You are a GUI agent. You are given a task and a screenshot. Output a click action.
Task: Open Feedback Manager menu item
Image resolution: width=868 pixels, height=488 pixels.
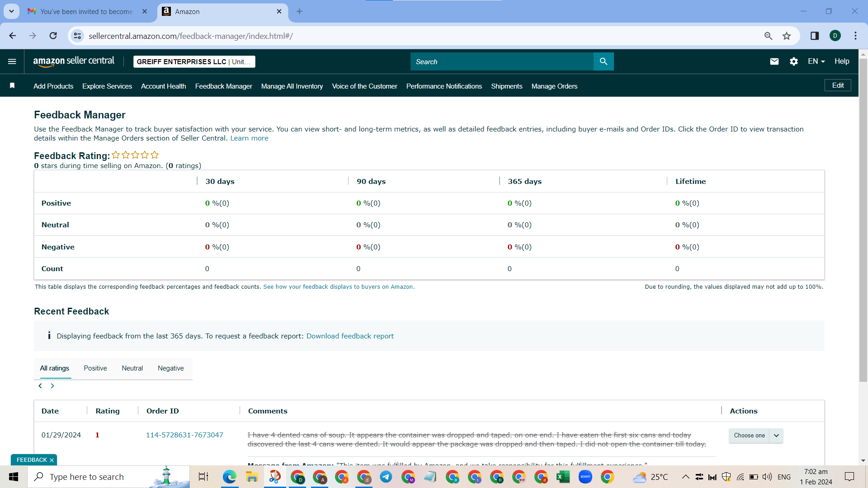[x=224, y=86]
